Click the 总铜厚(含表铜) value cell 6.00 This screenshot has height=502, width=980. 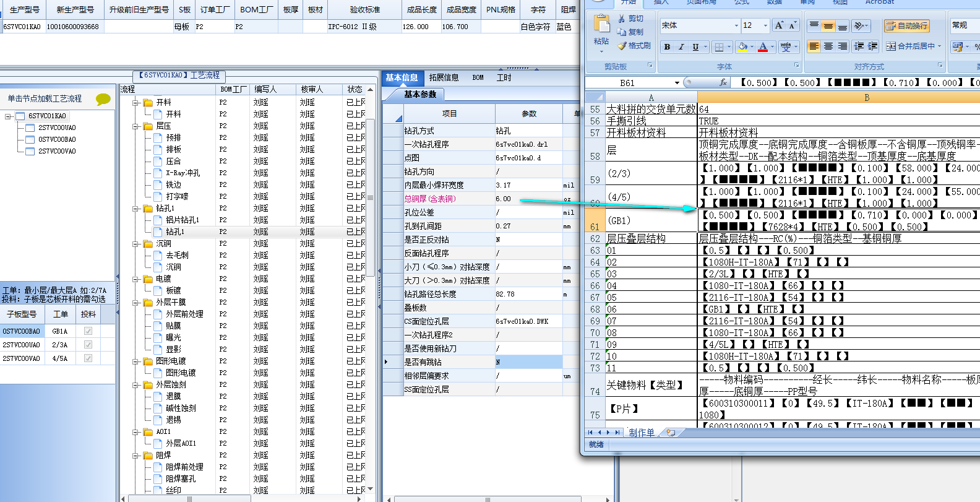point(529,199)
